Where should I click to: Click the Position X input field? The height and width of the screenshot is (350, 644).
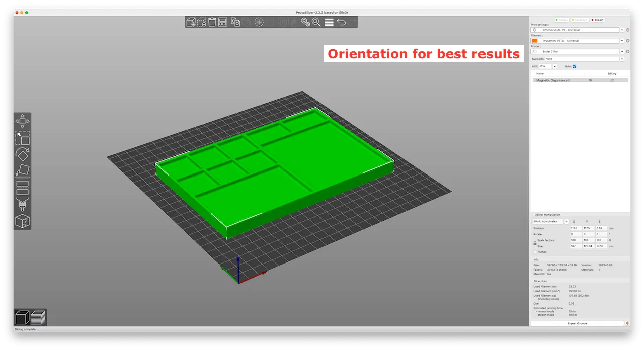575,228
